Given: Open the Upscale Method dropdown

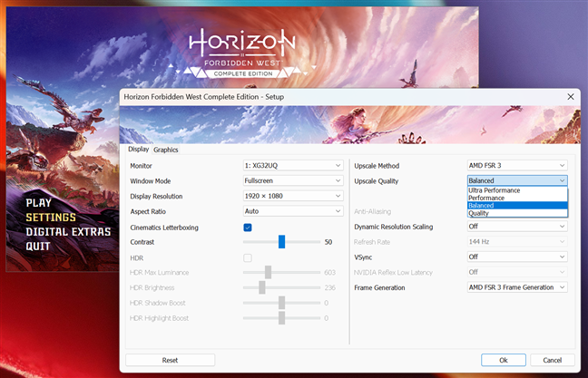Looking at the screenshot, I should pyautogui.click(x=517, y=165).
